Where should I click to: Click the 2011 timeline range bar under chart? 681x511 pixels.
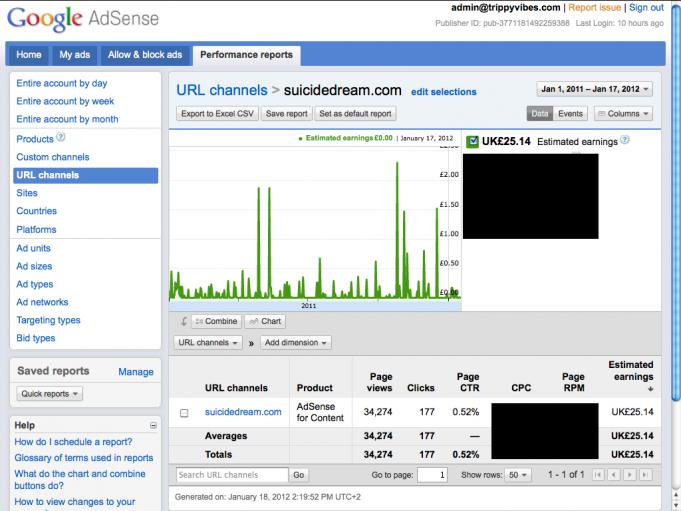(315, 306)
